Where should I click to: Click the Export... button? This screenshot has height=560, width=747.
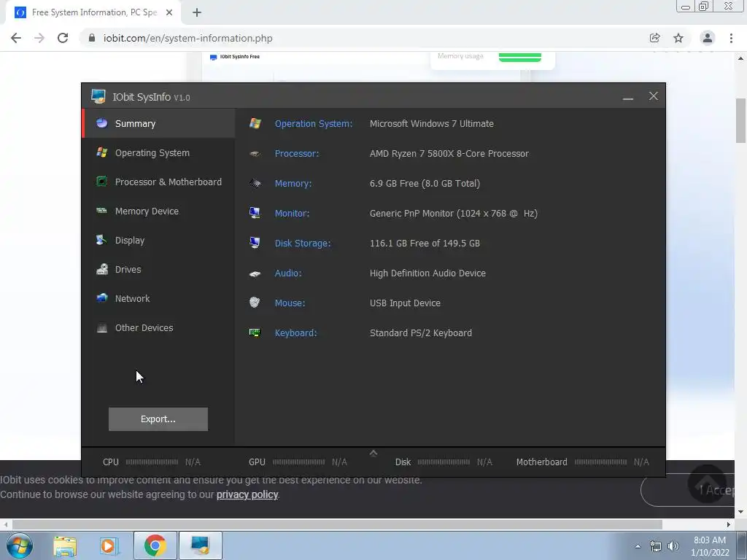click(158, 419)
